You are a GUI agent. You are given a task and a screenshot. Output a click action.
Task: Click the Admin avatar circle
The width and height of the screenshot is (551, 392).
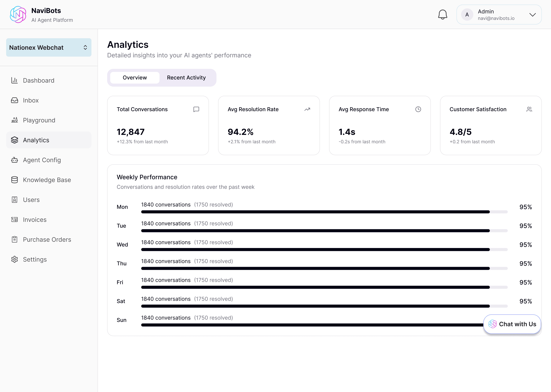pos(467,15)
